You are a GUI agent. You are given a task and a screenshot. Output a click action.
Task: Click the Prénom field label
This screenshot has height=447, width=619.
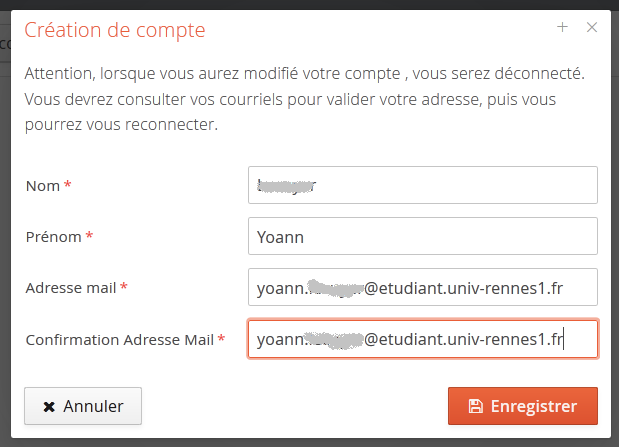[x=53, y=236]
